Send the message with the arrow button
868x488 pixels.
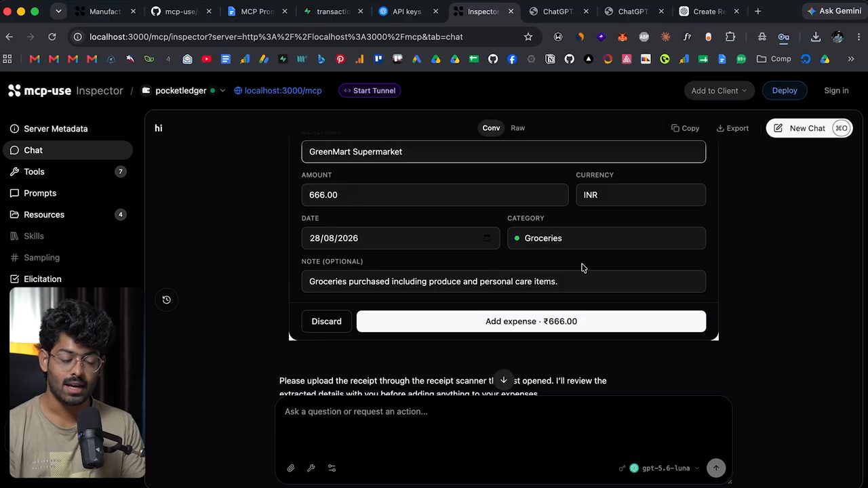[x=715, y=468]
